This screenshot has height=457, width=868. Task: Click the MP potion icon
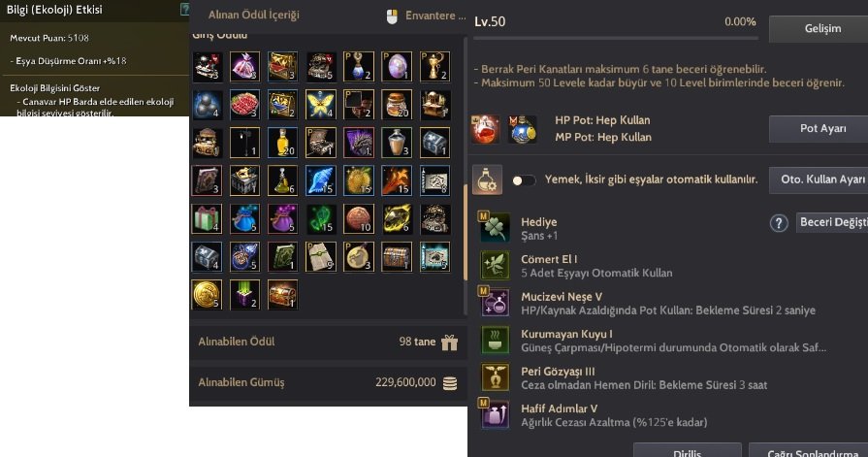pos(523,128)
